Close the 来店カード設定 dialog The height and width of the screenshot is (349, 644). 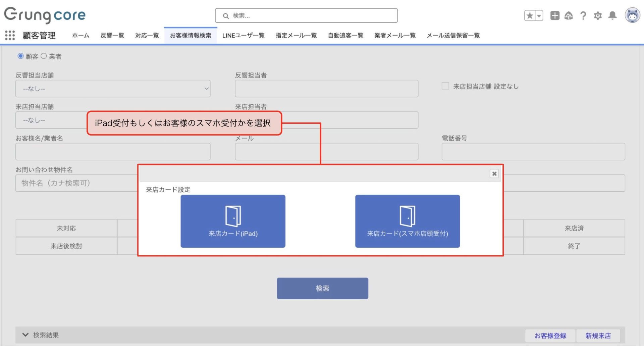click(494, 173)
